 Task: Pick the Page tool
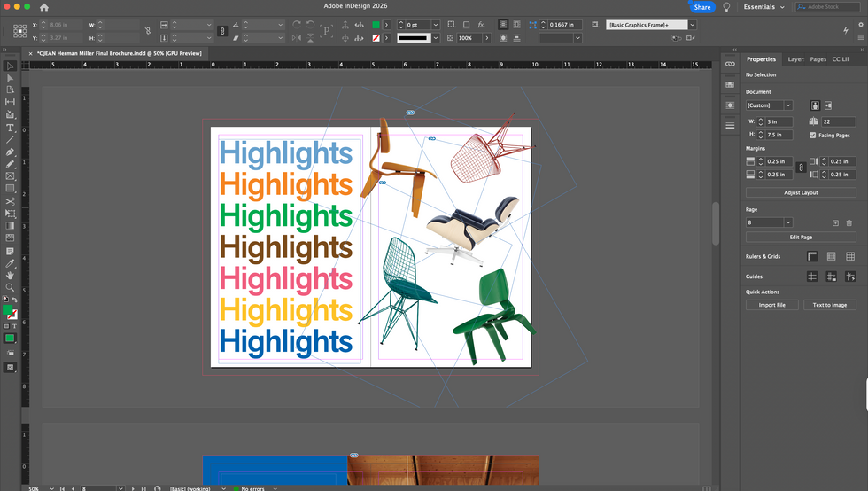tap(10, 90)
